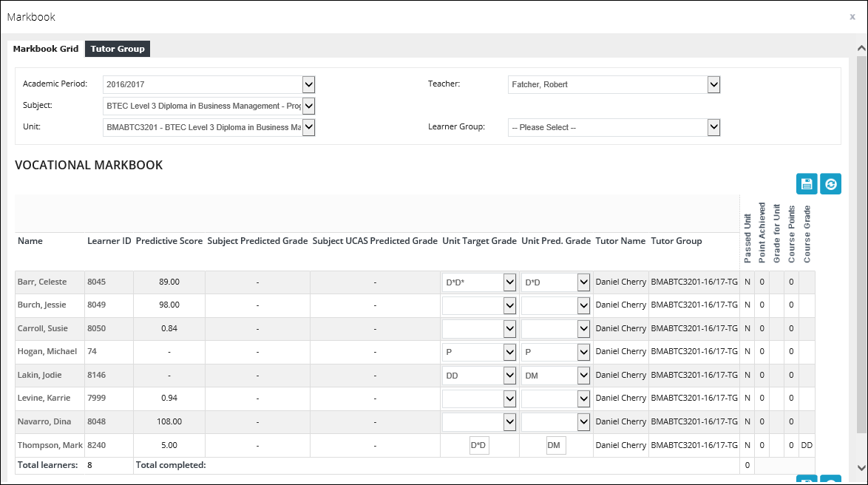Click the refresh icon above the markbook table

[830, 184]
